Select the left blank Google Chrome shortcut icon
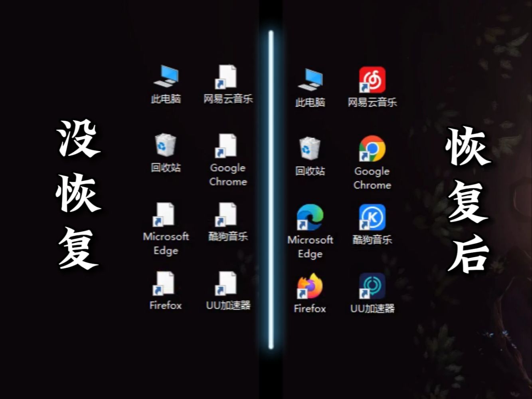532x399 pixels. point(226,145)
